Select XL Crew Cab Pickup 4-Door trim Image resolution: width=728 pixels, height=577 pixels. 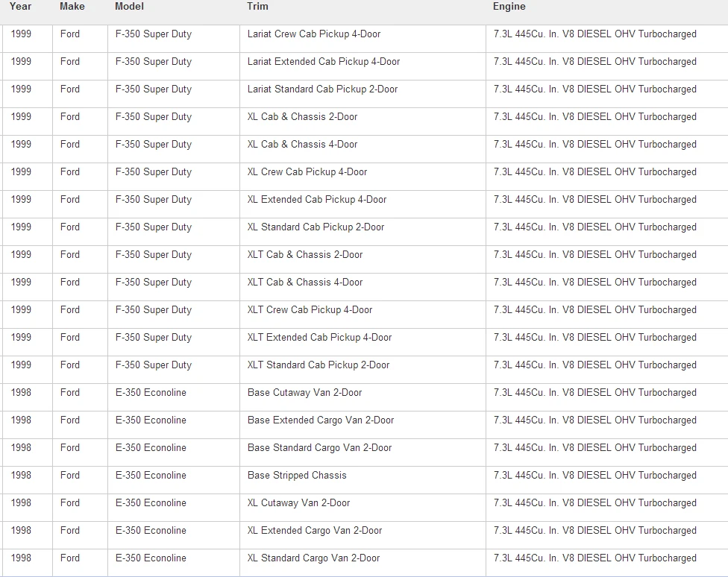tap(307, 171)
